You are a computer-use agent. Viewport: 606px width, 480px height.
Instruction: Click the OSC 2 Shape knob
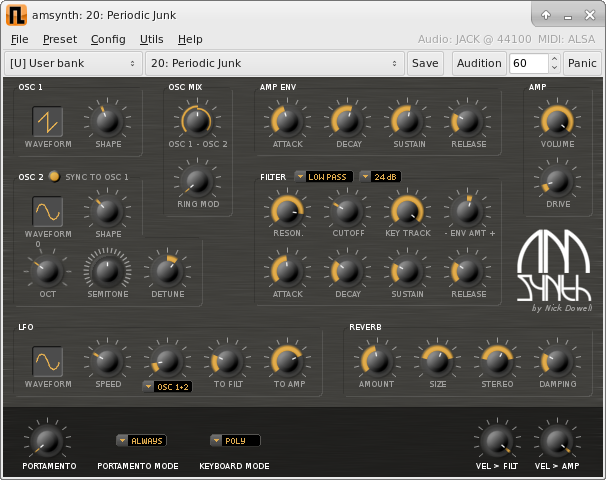[107, 211]
